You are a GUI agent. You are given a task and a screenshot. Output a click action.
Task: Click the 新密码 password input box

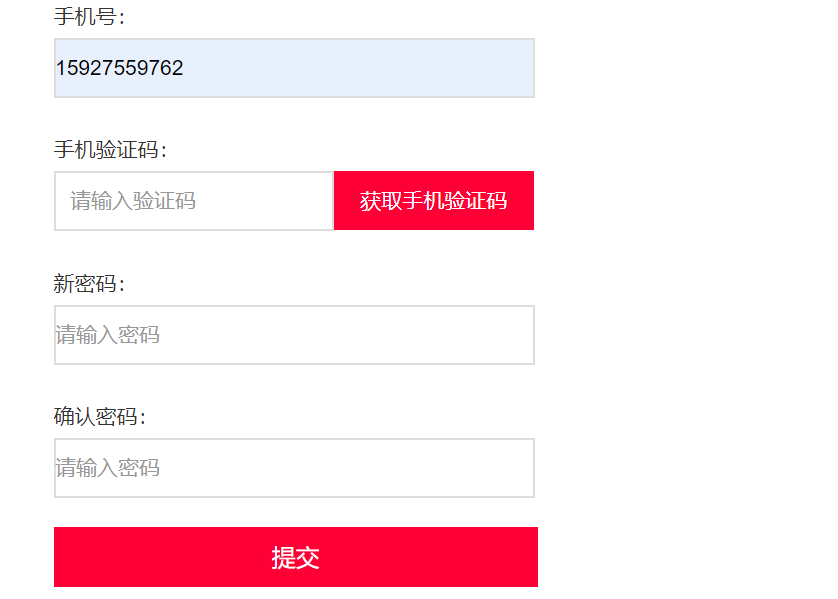coord(294,335)
